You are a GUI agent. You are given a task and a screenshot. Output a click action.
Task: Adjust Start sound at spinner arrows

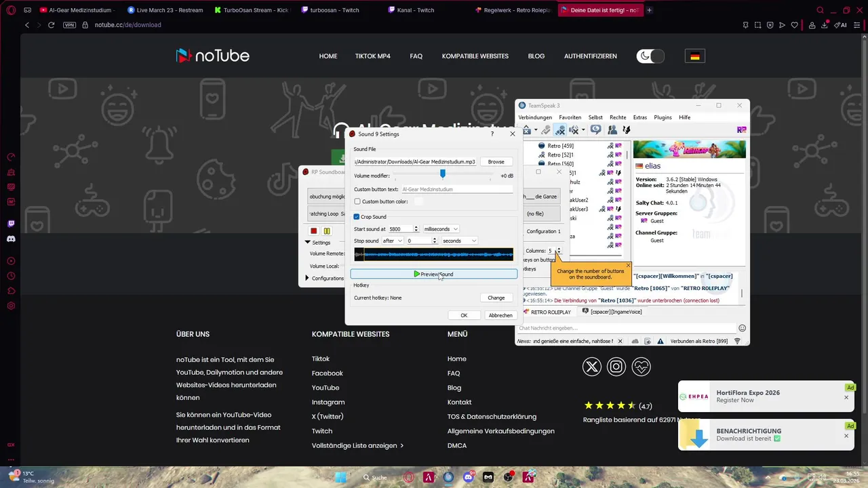[x=416, y=229]
